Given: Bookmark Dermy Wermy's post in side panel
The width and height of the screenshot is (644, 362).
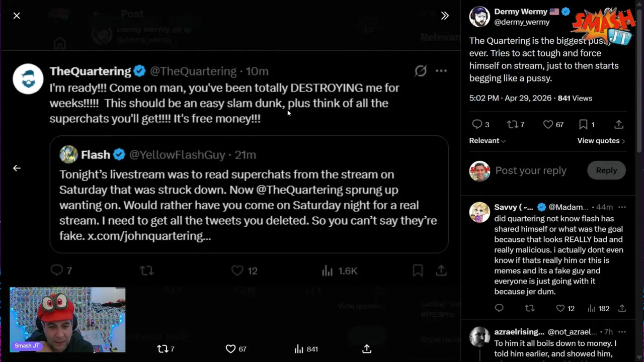Looking at the screenshot, I should click(583, 124).
